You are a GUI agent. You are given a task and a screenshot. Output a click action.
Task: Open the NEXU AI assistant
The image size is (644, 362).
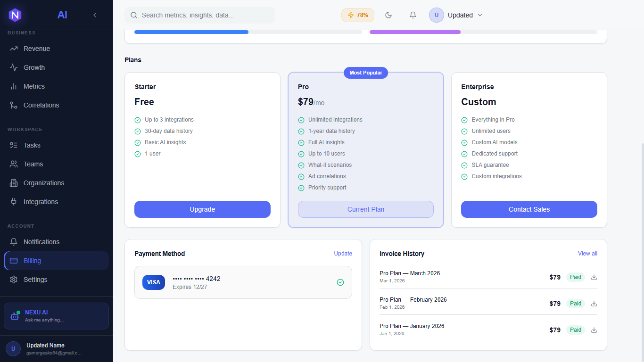pyautogui.click(x=56, y=316)
